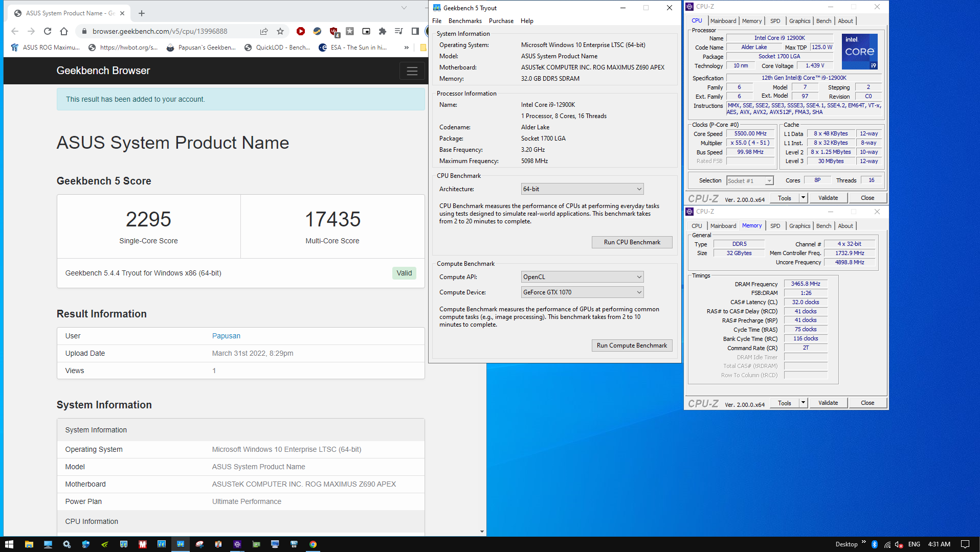Open Windows Start menu
The image size is (980, 552).
point(9,544)
